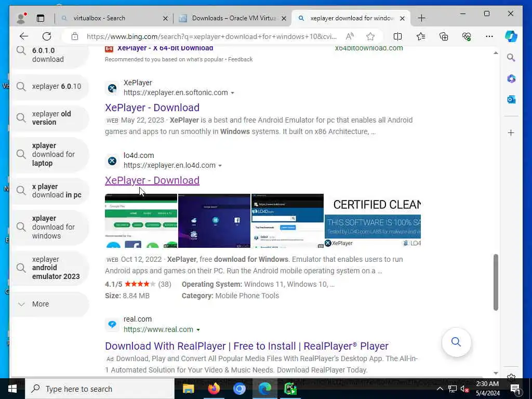Open Edge icon in the taskbar

264,389
